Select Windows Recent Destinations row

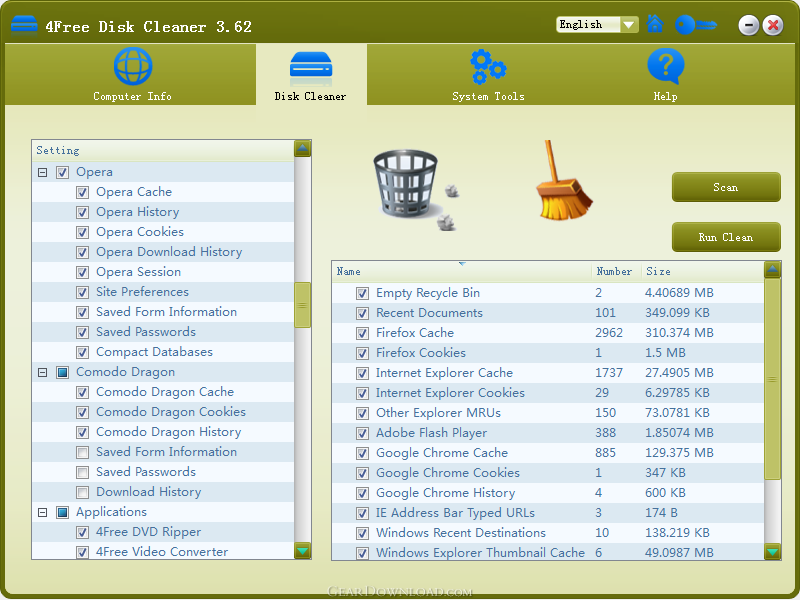pos(548,533)
